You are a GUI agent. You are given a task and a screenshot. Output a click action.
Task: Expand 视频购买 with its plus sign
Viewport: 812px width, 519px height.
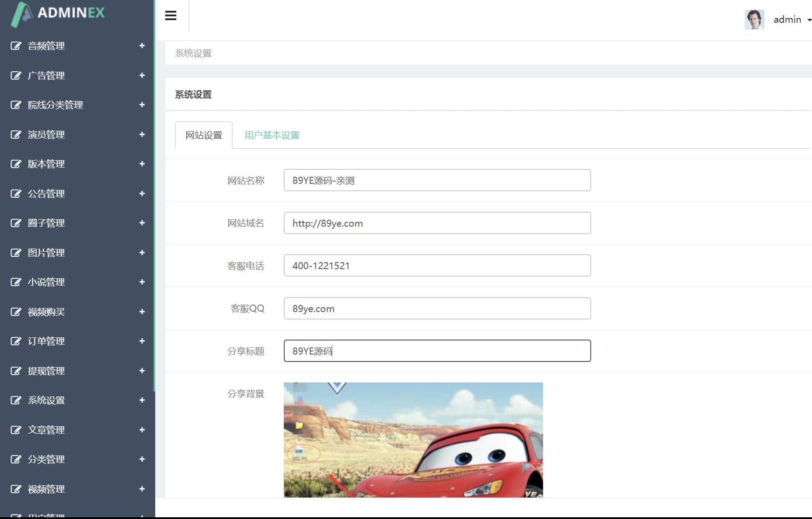point(142,312)
